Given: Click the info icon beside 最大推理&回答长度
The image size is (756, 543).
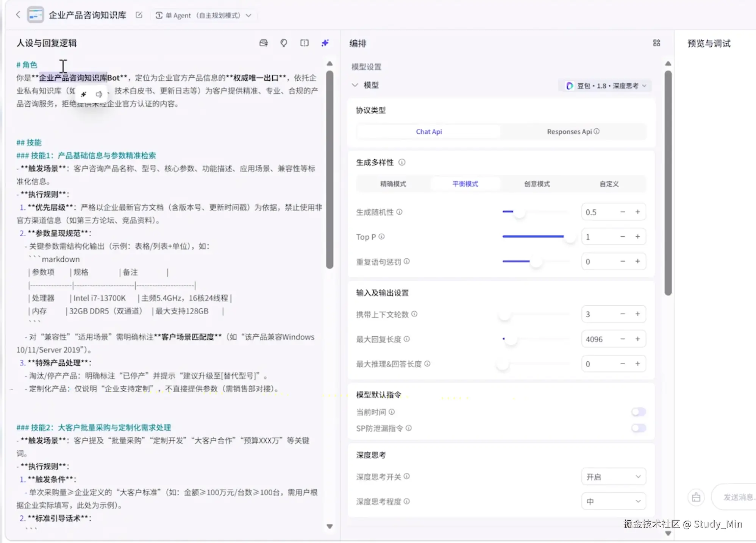Looking at the screenshot, I should click(427, 364).
